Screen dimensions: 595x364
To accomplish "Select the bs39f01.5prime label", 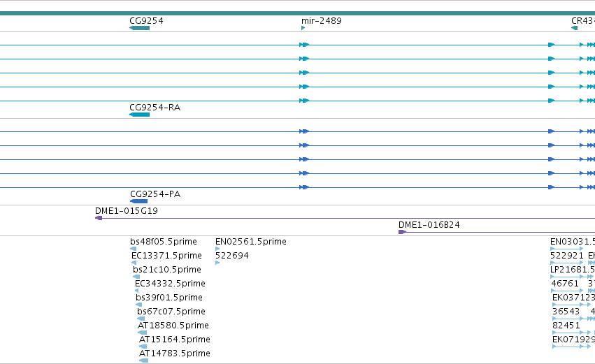I will click(169, 298).
